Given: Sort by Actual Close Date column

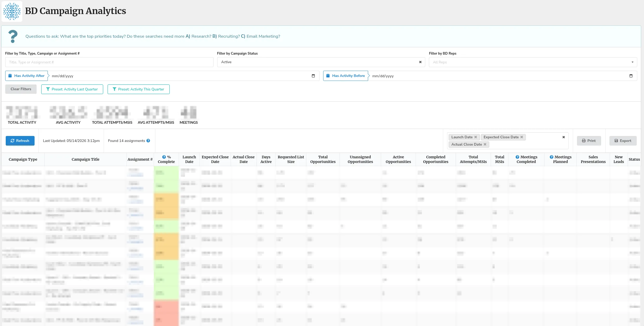Looking at the screenshot, I should point(243,159).
